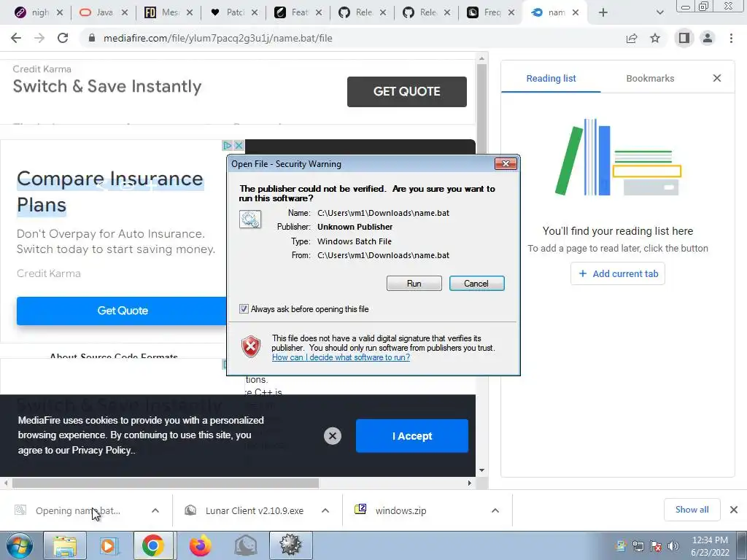Select the Reading list tab in side panel

coord(551,79)
